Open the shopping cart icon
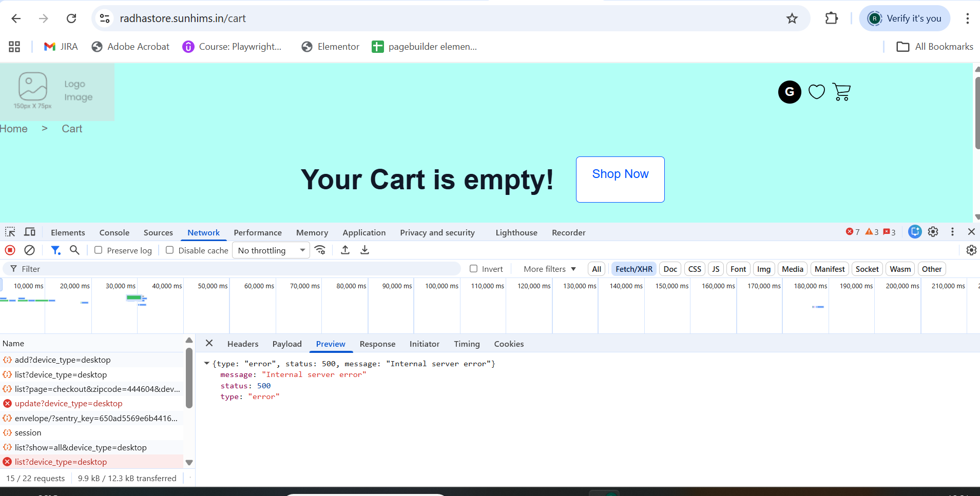This screenshot has height=496, width=980. (x=841, y=92)
